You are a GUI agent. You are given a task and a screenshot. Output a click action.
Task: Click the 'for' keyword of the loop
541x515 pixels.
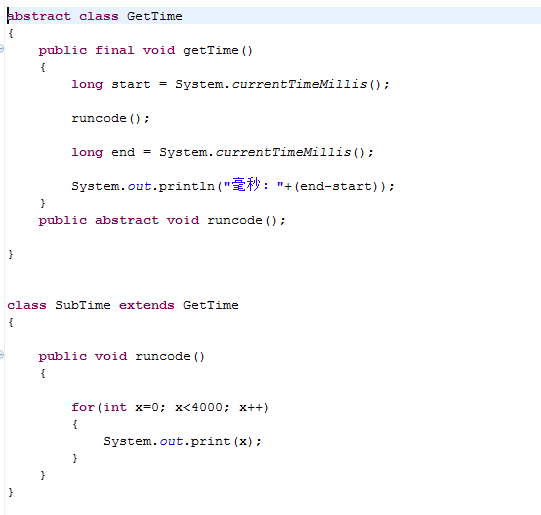pyautogui.click(x=83, y=407)
